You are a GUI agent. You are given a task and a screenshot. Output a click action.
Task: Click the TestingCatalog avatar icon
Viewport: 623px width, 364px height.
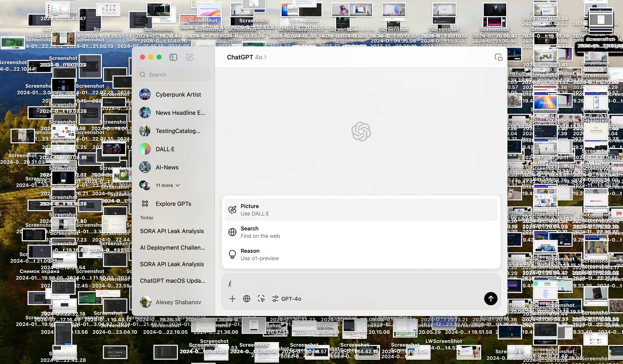pyautogui.click(x=145, y=131)
